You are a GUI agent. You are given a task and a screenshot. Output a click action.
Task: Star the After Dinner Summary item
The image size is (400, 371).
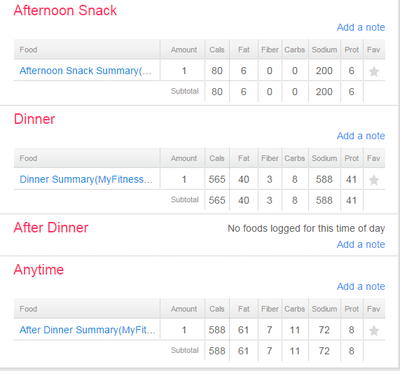point(374,331)
